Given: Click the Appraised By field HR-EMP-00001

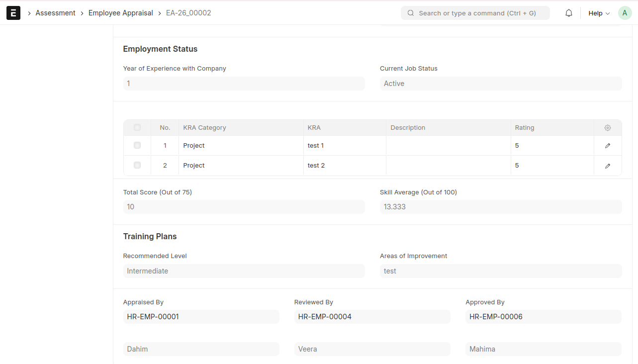Looking at the screenshot, I should click(x=201, y=317).
